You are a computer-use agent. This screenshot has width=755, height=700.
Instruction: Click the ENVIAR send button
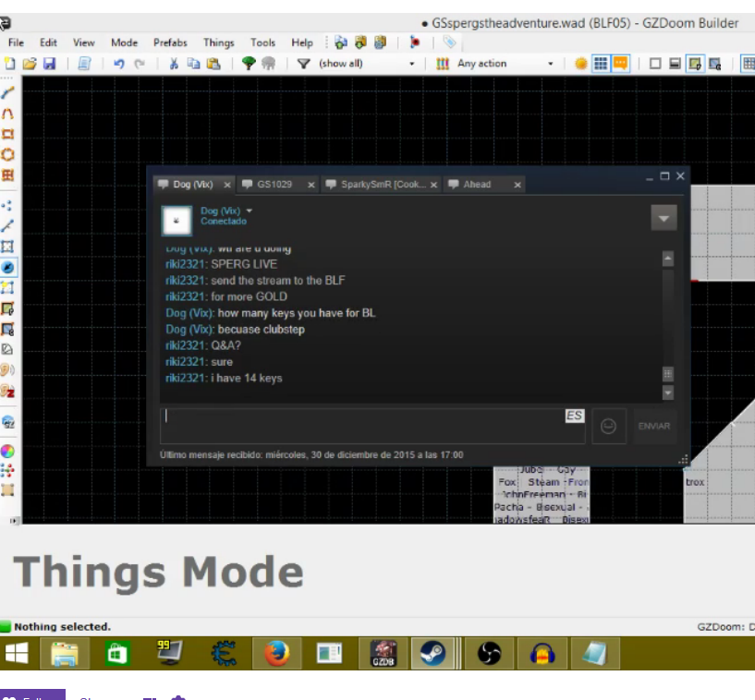pos(654,427)
